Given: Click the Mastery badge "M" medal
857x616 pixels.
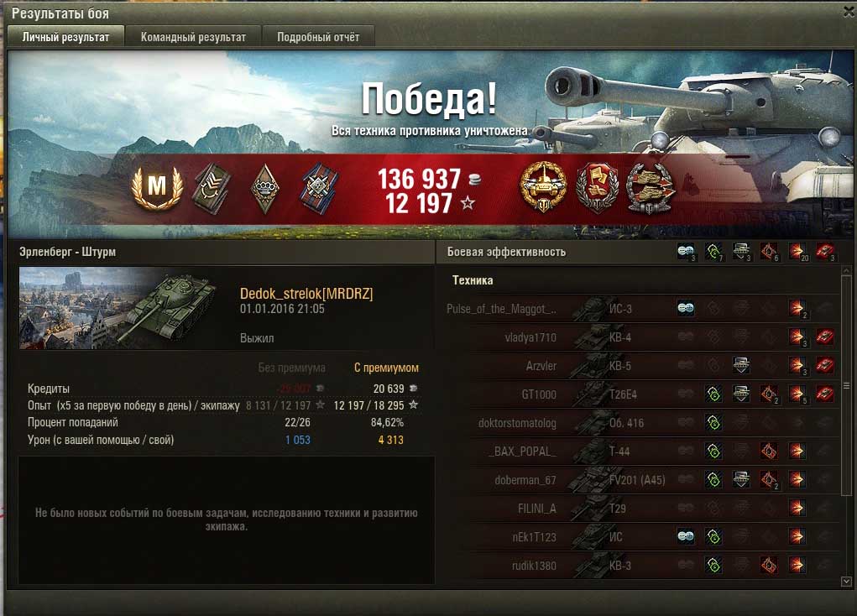Looking at the screenshot, I should (157, 187).
